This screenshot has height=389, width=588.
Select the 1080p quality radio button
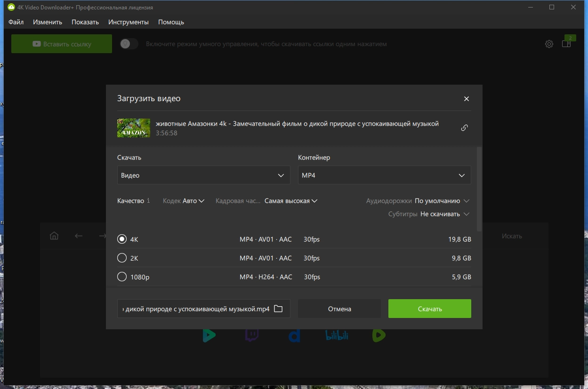pyautogui.click(x=122, y=277)
